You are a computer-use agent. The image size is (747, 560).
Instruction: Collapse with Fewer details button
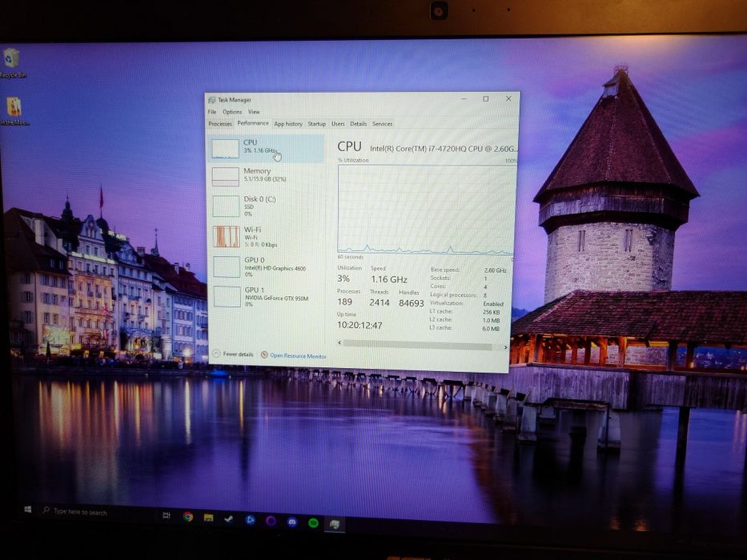coord(233,354)
